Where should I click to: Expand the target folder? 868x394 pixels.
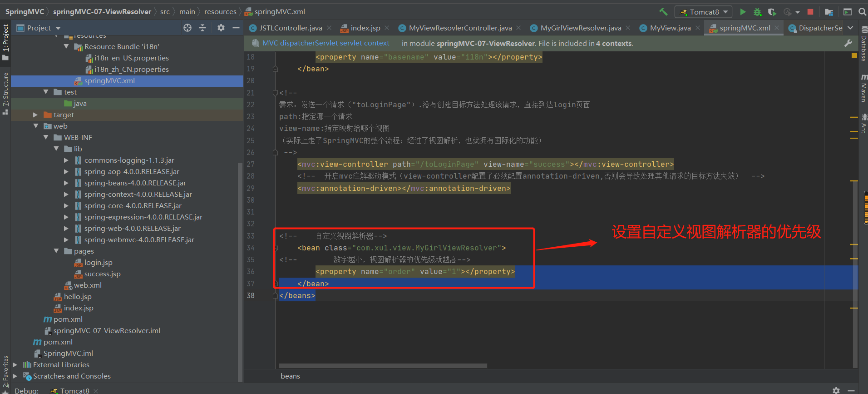click(x=35, y=115)
